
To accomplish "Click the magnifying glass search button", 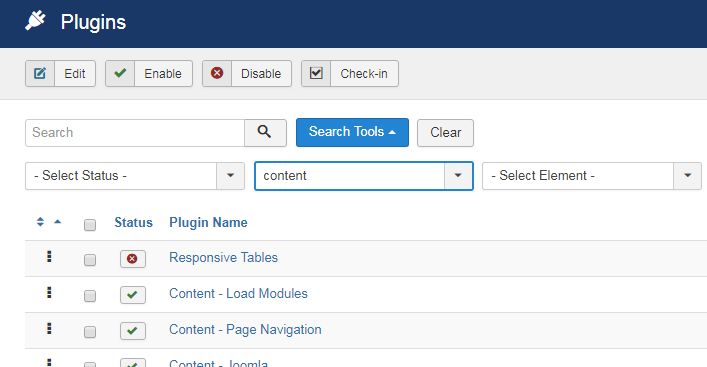I will [265, 133].
